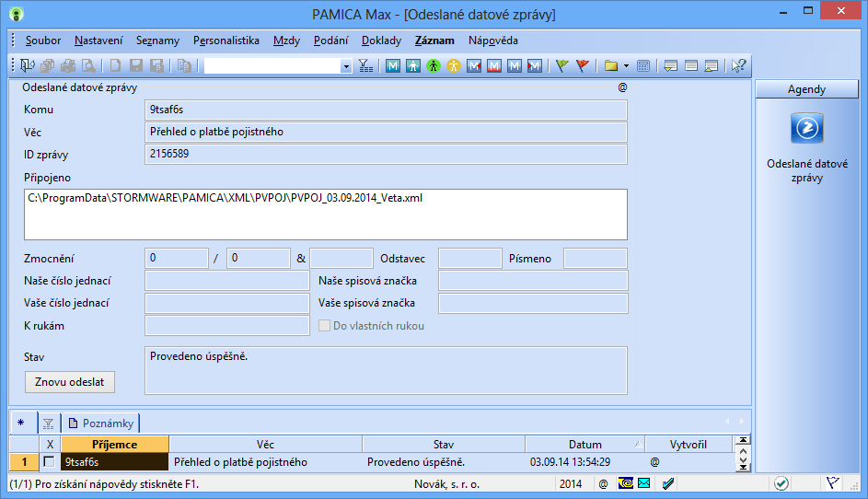
Task: Click scrollbar up arrow in table
Action: coord(743,449)
